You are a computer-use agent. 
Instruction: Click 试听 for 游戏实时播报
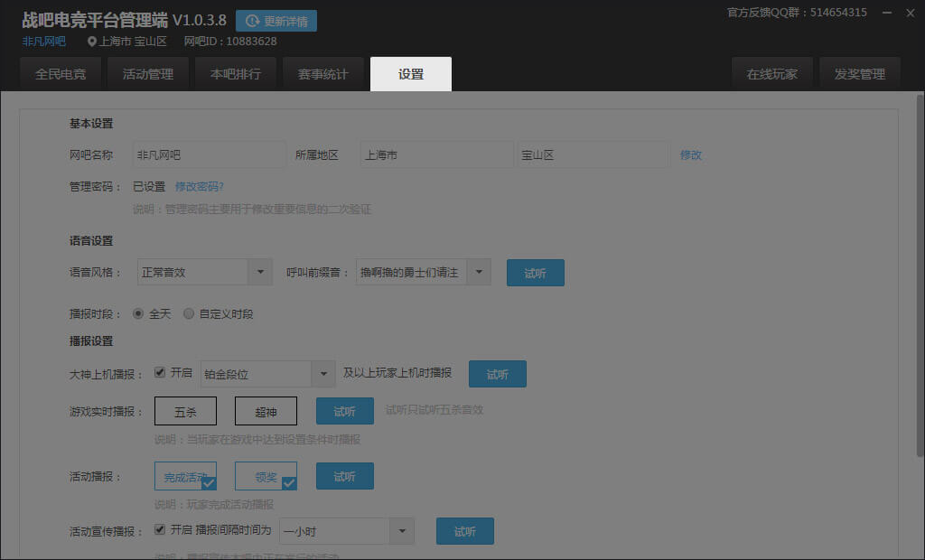[x=344, y=411]
